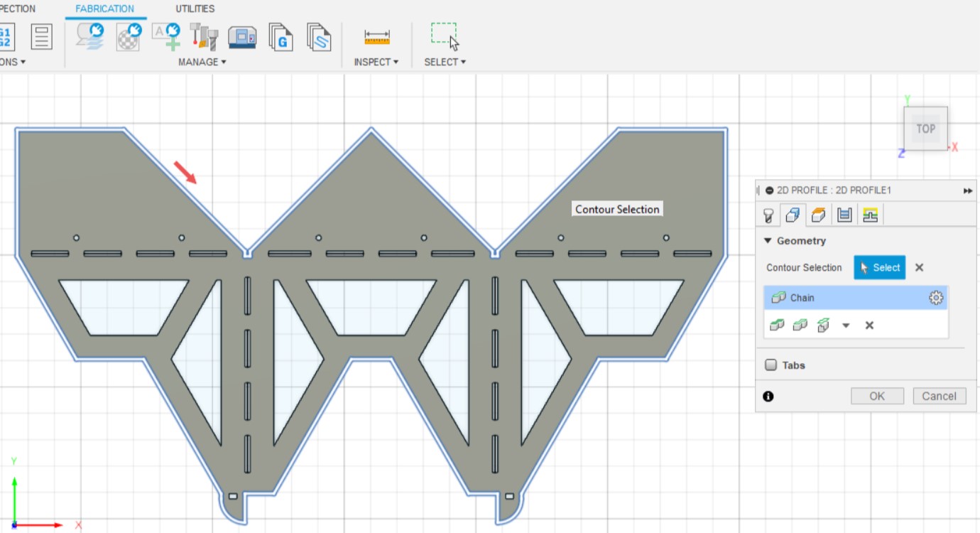Open the Tool Library in the Manage panel
The width and height of the screenshot is (980, 533).
(x=203, y=38)
